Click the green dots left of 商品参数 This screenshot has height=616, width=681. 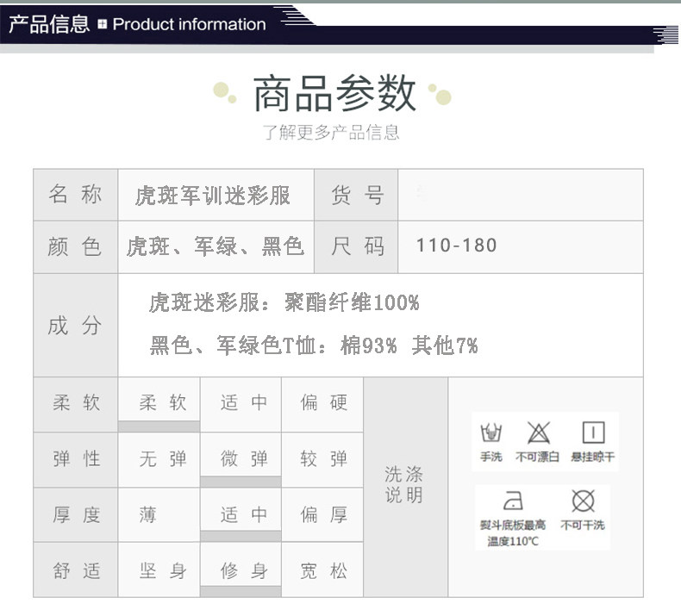[x=225, y=93]
